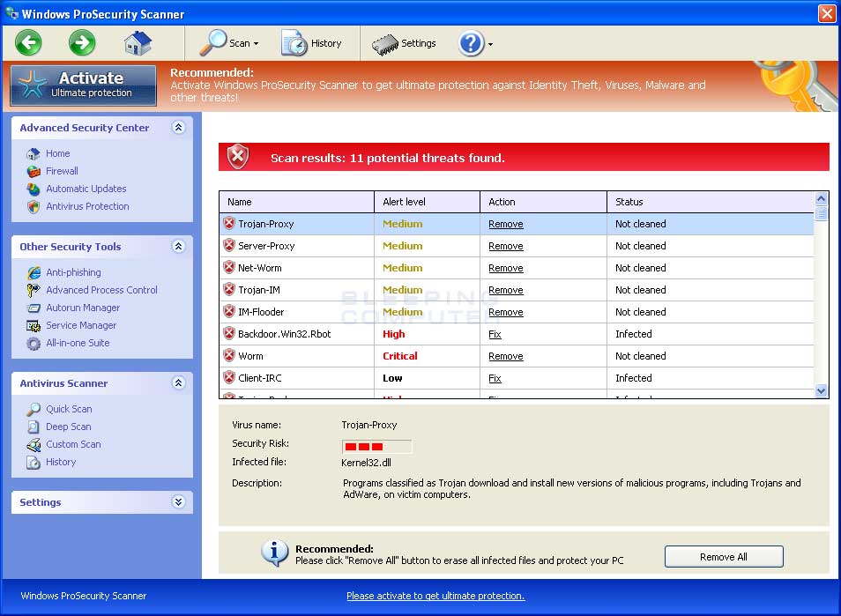Collapse the Advanced Security Center panel
This screenshot has height=616, width=841.
(x=179, y=128)
